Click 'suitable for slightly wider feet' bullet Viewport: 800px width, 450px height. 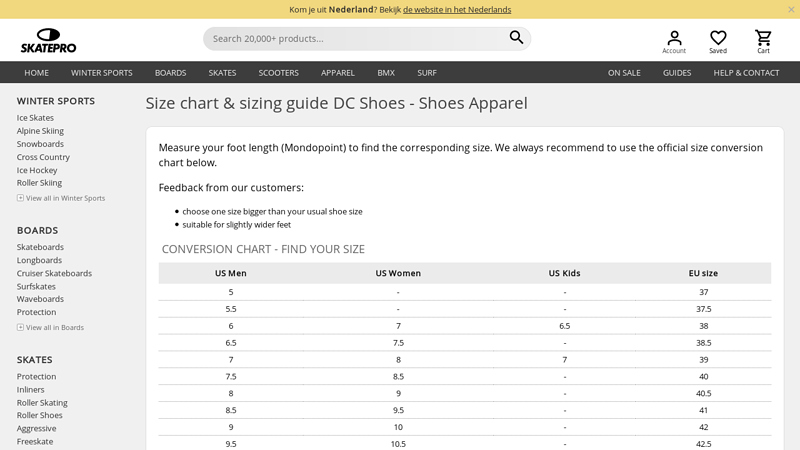(237, 224)
